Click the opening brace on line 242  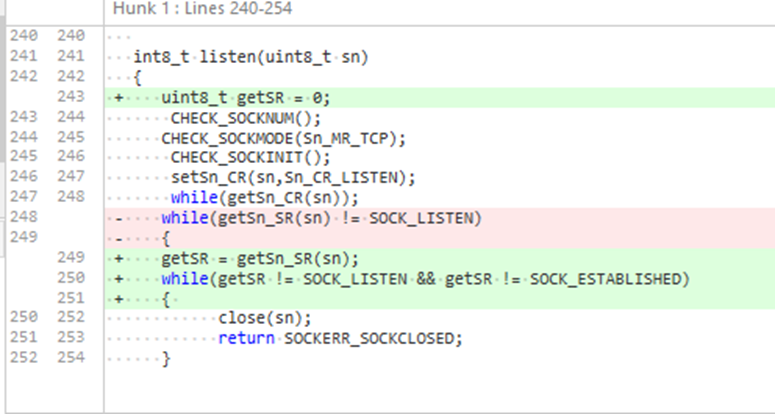(x=138, y=78)
